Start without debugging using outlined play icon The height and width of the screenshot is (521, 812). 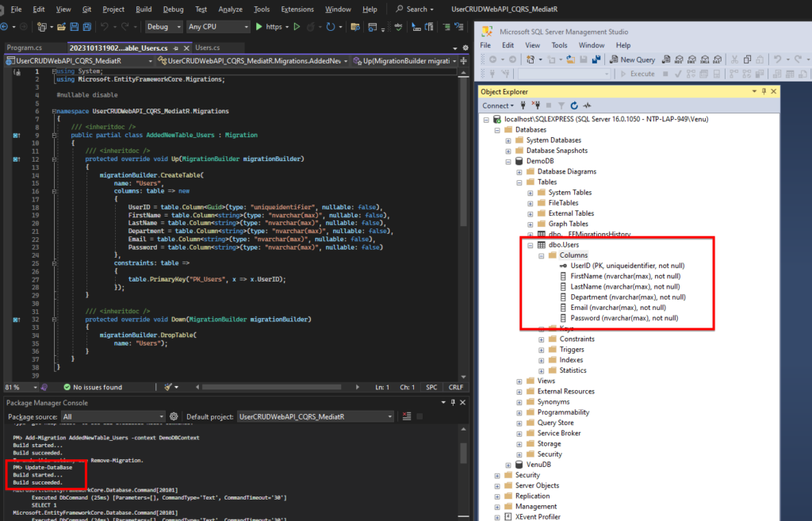(297, 26)
